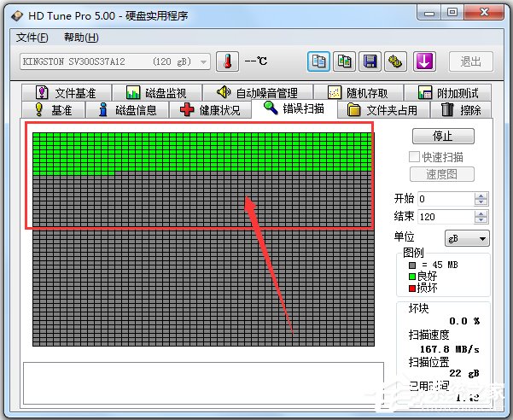
Task: Expand the KINGSTON drive selection dropdown
Action: (204, 61)
